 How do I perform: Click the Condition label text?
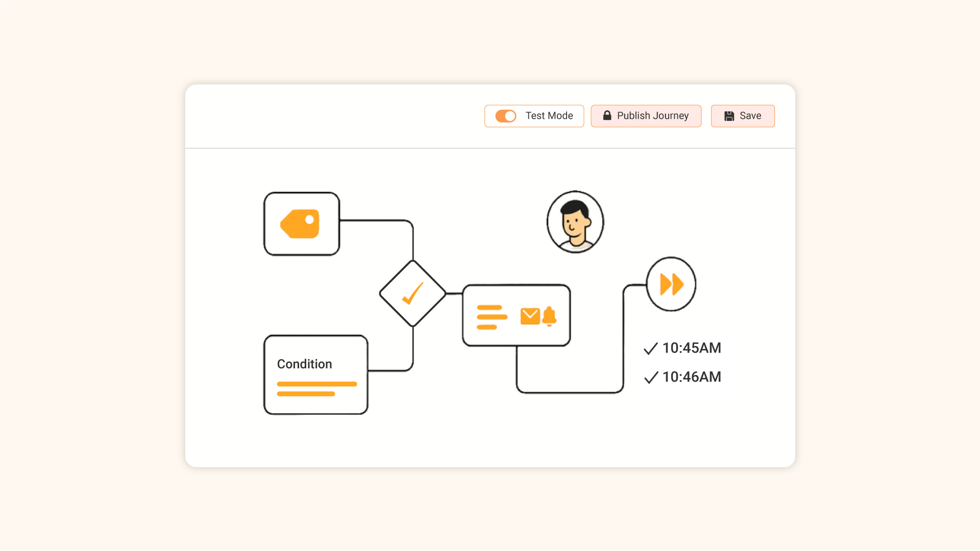pyautogui.click(x=304, y=364)
